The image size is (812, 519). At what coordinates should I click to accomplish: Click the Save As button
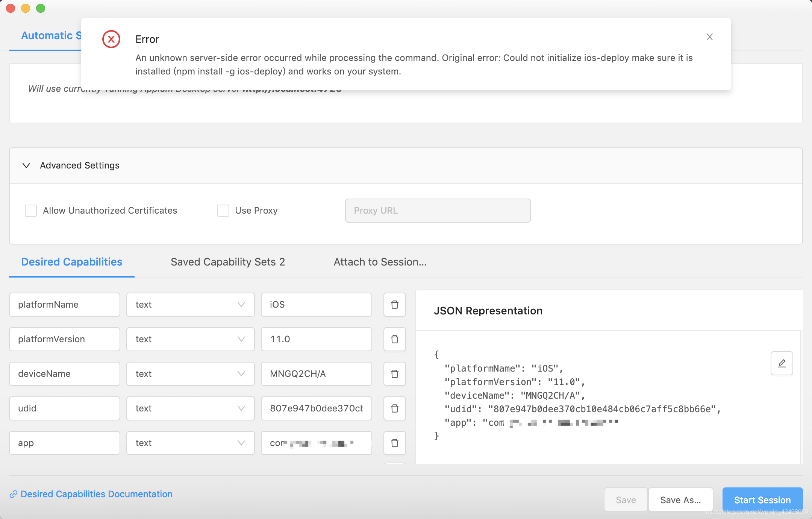point(680,500)
